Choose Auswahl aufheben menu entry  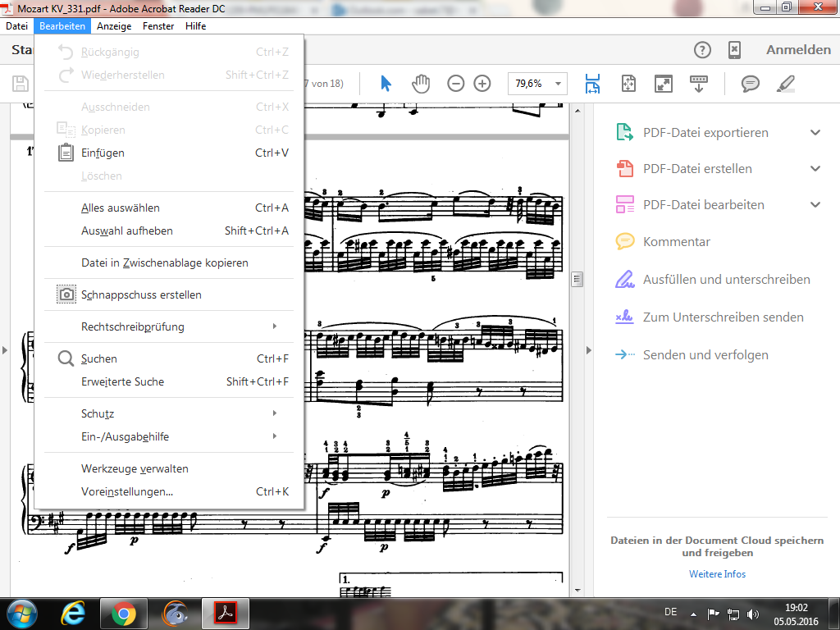169,231
